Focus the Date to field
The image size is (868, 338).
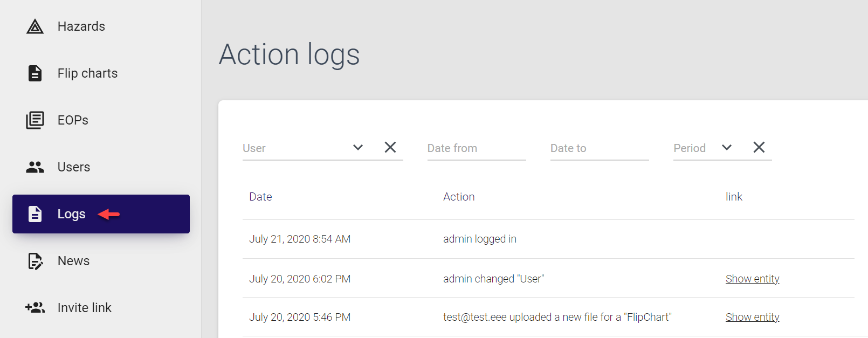pyautogui.click(x=599, y=148)
